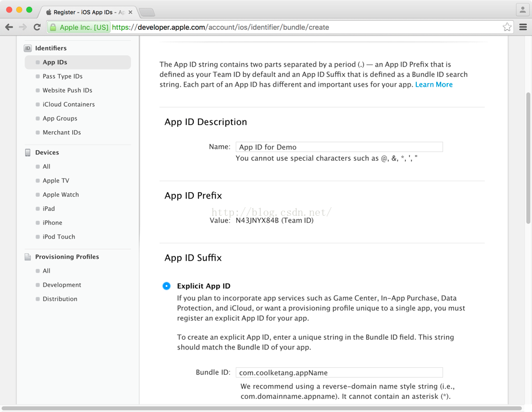Viewport: 532px width, 412px height.
Task: Show Apple TV devices
Action: pos(56,181)
